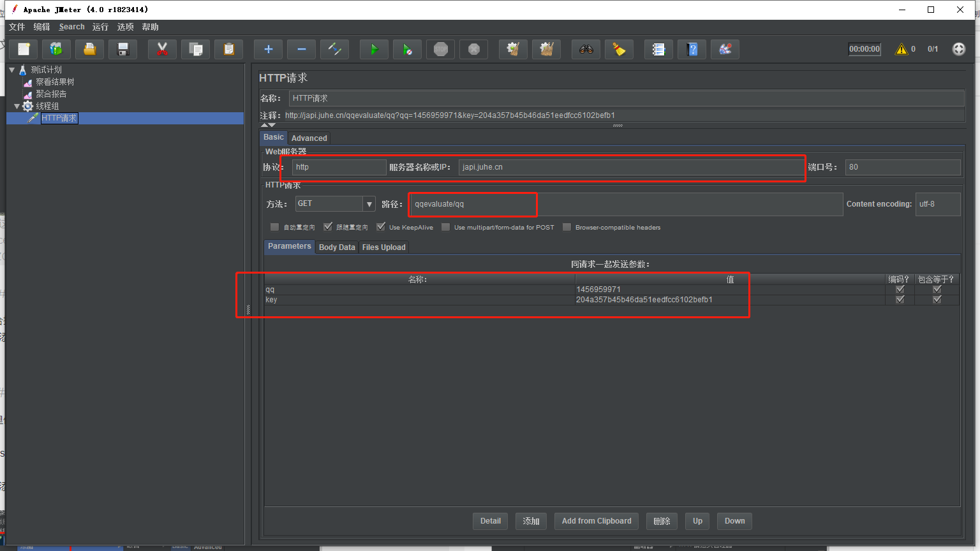980x551 pixels.
Task: Click the 删除 button
Action: click(662, 521)
